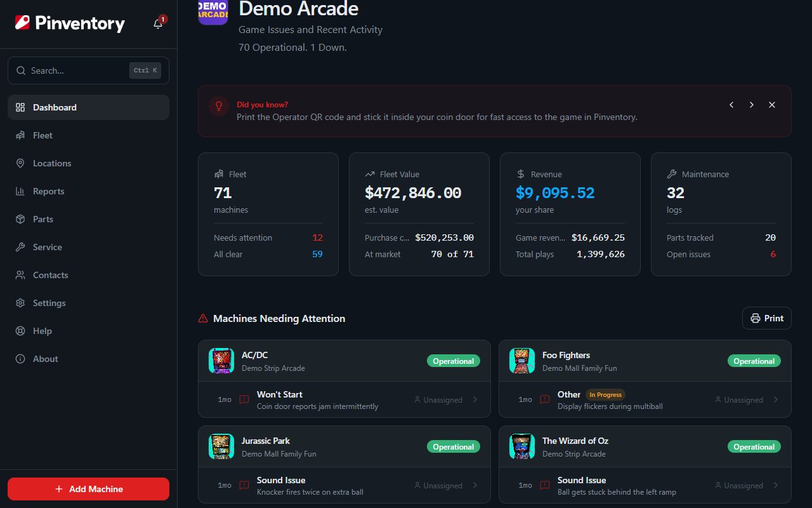Open Dashboard in the sidebar
Screen dimensions: 812x508
click(88, 107)
